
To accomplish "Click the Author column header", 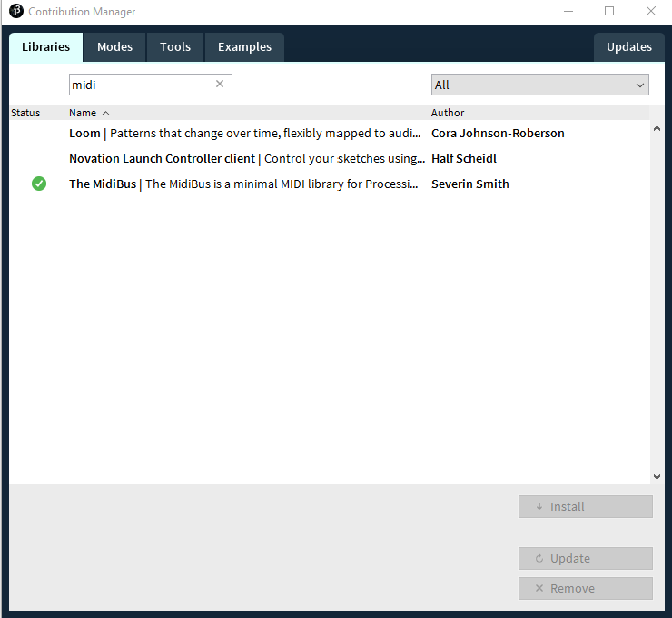I will [448, 113].
